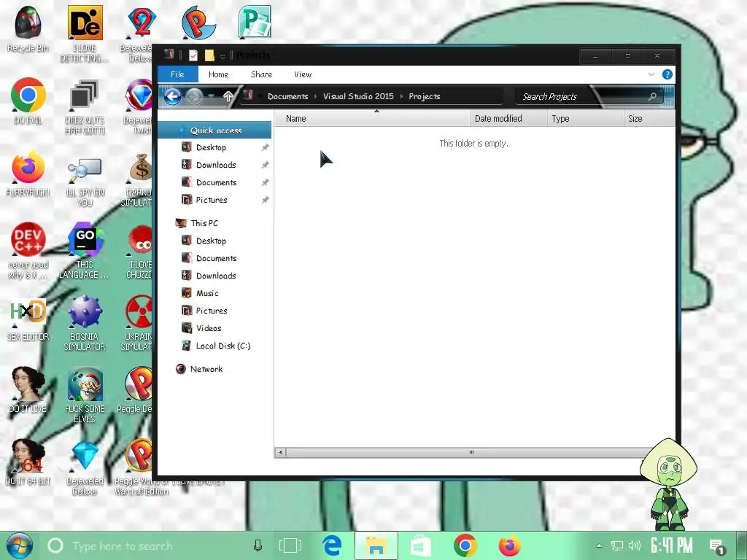Screen dimensions: 747x560
Task: Select Quick access in navigation pane
Action: coord(214,131)
